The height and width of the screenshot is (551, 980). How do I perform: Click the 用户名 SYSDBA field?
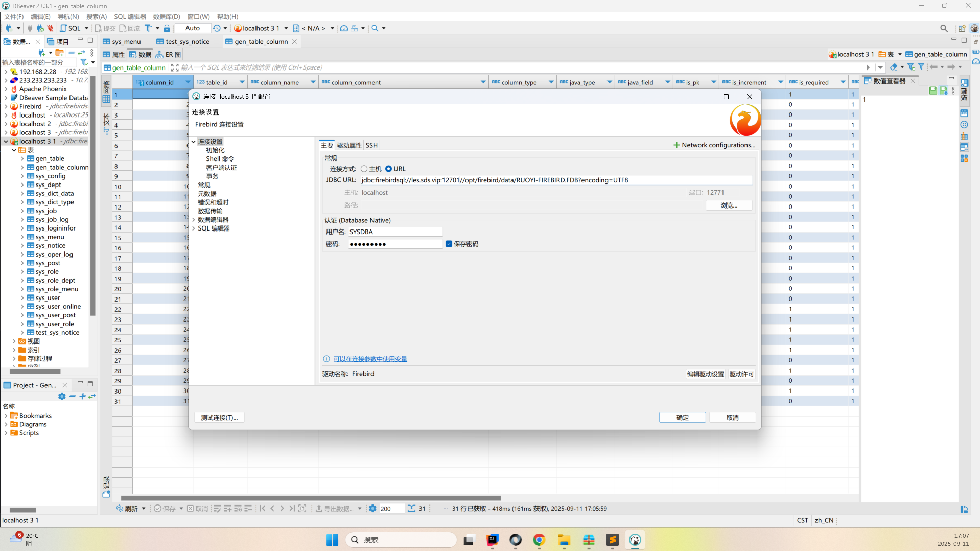click(395, 232)
